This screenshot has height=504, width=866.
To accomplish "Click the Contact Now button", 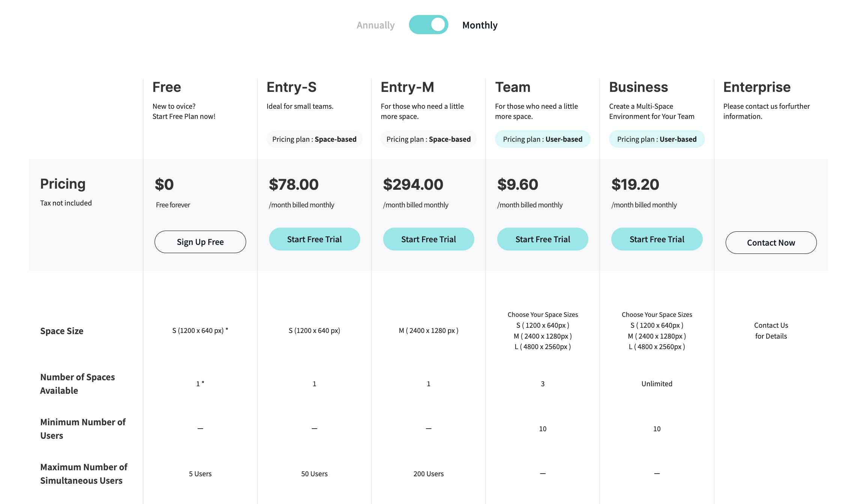I will tap(771, 243).
